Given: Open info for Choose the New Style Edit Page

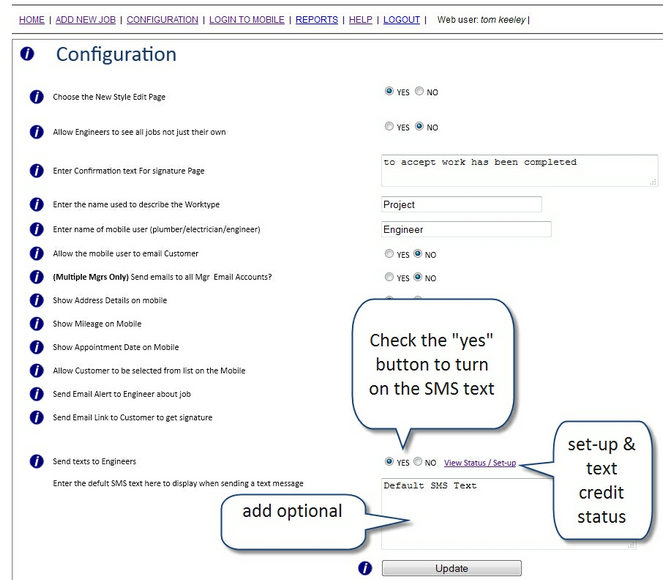Looking at the screenshot, I should 37,97.
